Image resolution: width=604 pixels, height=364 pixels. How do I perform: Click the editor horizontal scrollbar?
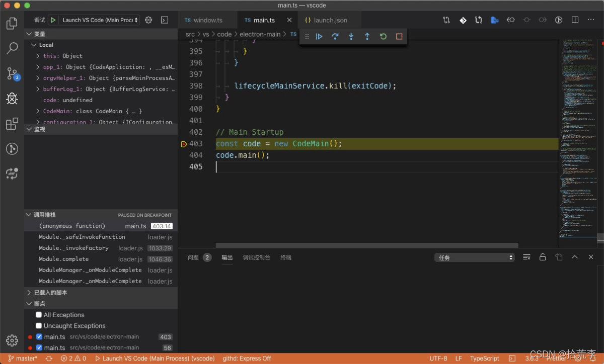pos(366,245)
